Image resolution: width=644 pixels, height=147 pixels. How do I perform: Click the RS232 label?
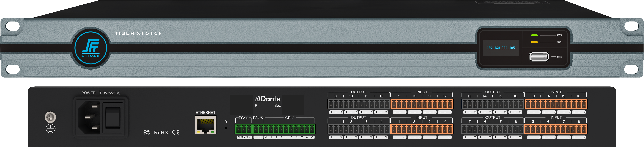[x=244, y=118]
